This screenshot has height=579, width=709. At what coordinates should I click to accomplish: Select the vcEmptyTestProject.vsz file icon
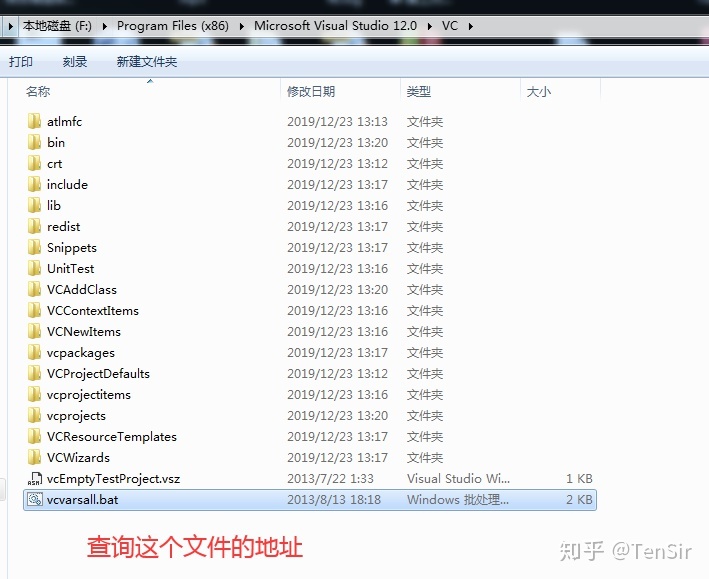coord(34,479)
